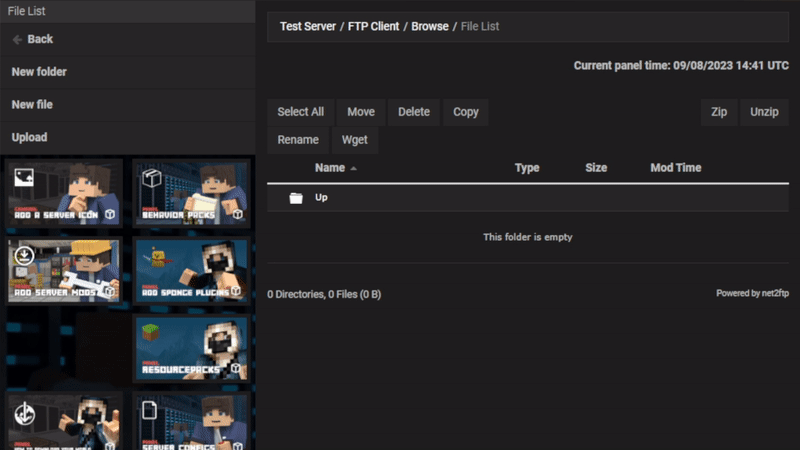Open the Resourcepacks tutorial thumbnail
Image resolution: width=800 pixels, height=450 pixels.
pyautogui.click(x=190, y=348)
